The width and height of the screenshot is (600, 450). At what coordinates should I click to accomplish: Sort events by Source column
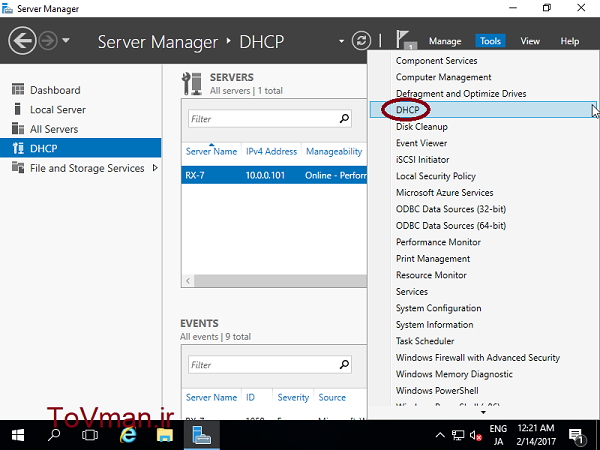pyautogui.click(x=332, y=398)
